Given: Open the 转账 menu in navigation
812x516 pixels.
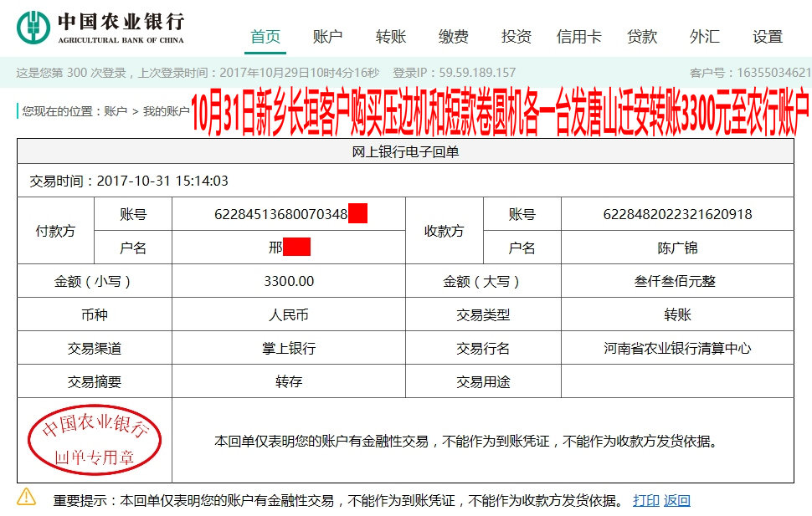Looking at the screenshot, I should 389,36.
